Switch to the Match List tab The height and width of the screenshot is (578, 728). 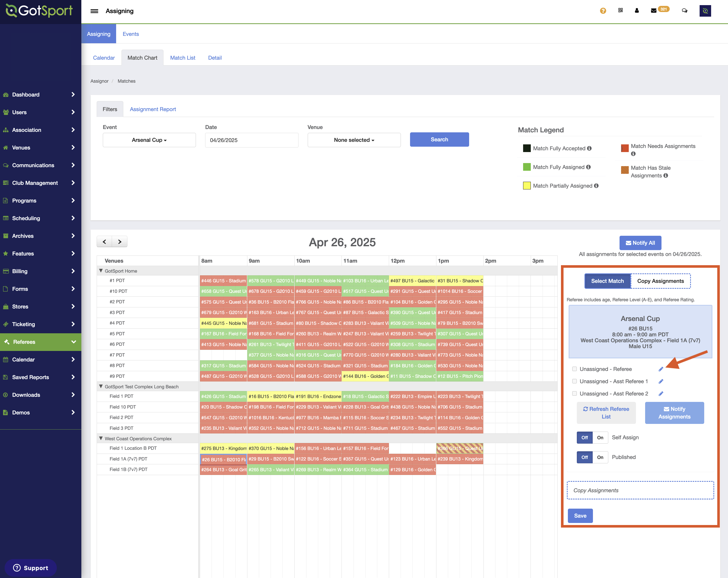[183, 58]
